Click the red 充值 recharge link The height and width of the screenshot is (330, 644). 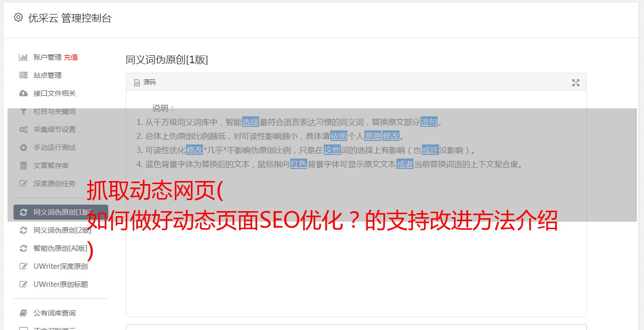coord(71,57)
